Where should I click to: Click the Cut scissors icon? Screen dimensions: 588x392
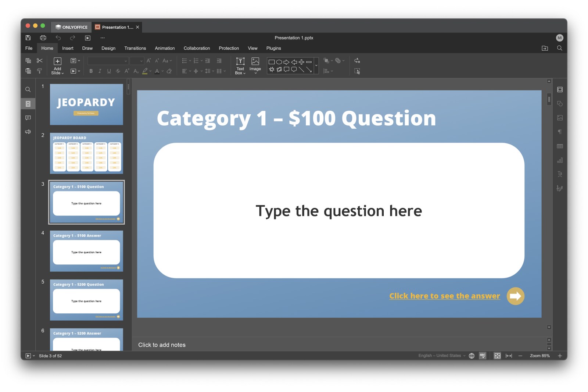coord(40,61)
